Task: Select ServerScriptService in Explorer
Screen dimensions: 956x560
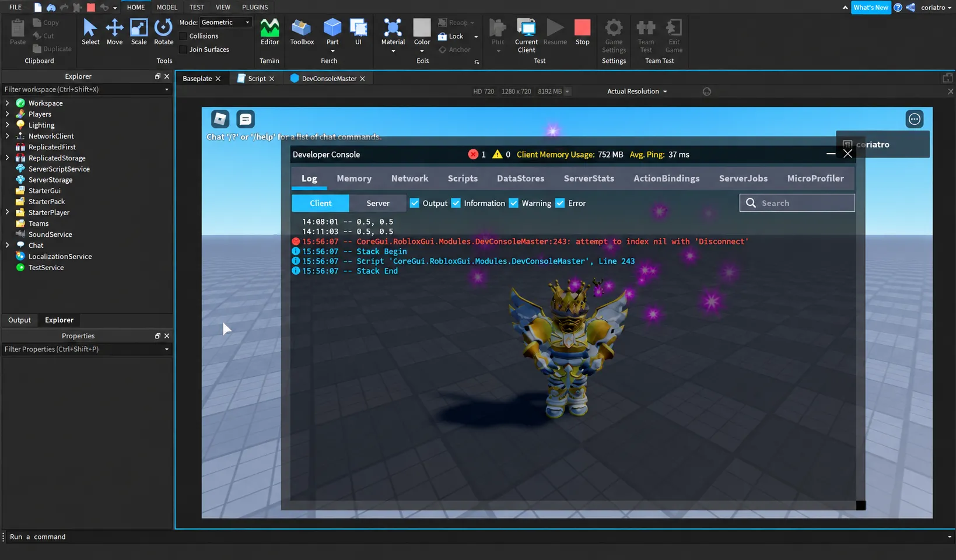Action: (x=59, y=169)
